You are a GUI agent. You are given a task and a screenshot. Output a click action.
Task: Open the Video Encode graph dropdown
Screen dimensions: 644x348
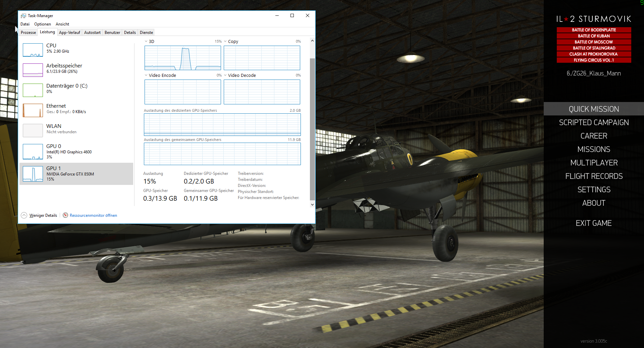(x=146, y=76)
